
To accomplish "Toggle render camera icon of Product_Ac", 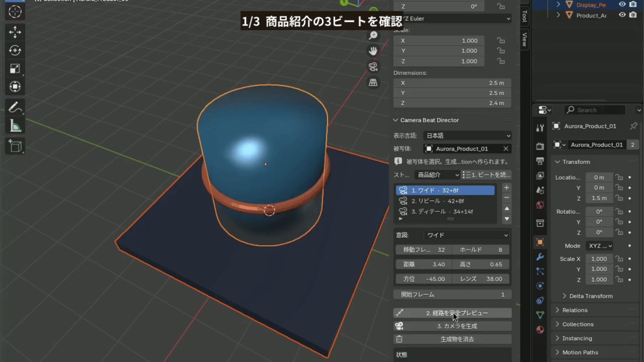I will click(x=633, y=15).
